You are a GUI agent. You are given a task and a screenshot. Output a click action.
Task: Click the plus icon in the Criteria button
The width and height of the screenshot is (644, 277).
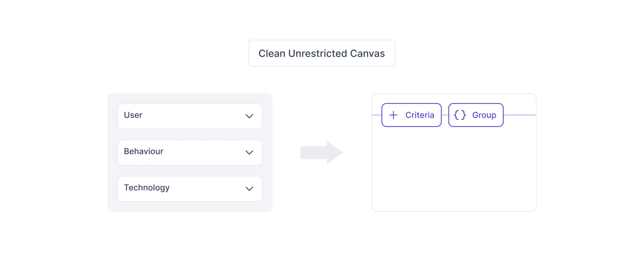pyautogui.click(x=393, y=115)
